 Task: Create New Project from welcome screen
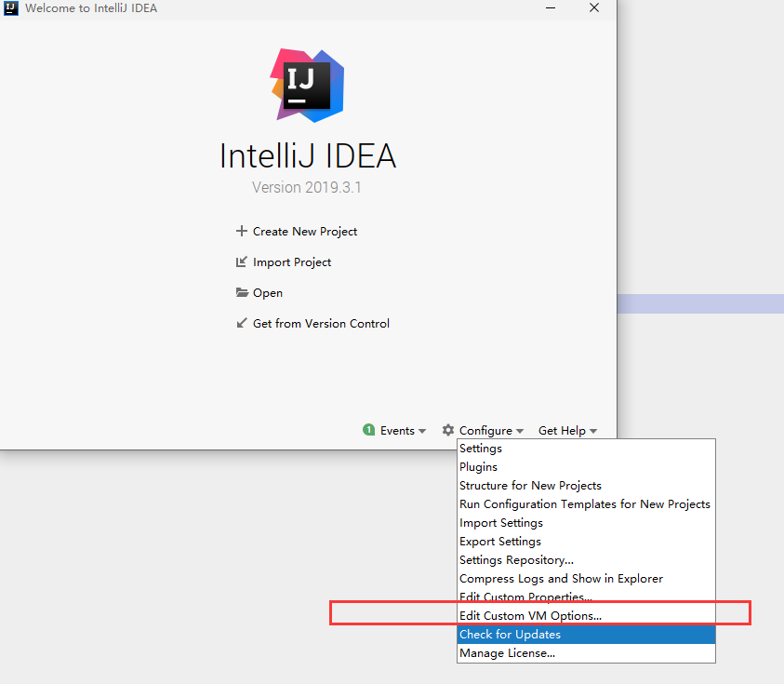[305, 232]
